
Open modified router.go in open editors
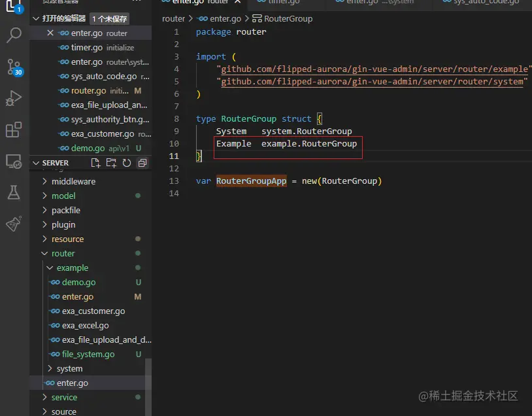coord(91,91)
